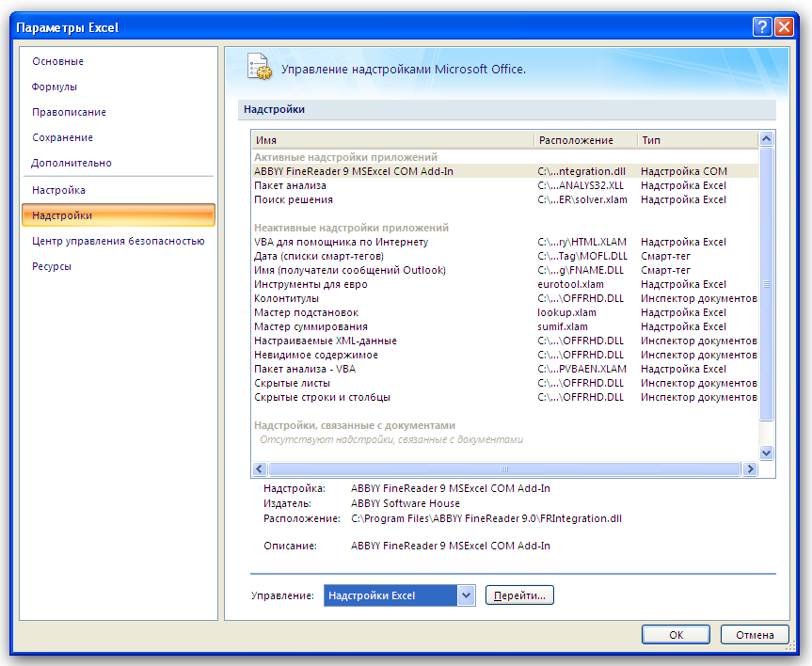Image resolution: width=812 pixels, height=666 pixels.
Task: Click C:\...ANALYS32.XLL location cell
Action: pos(581,185)
